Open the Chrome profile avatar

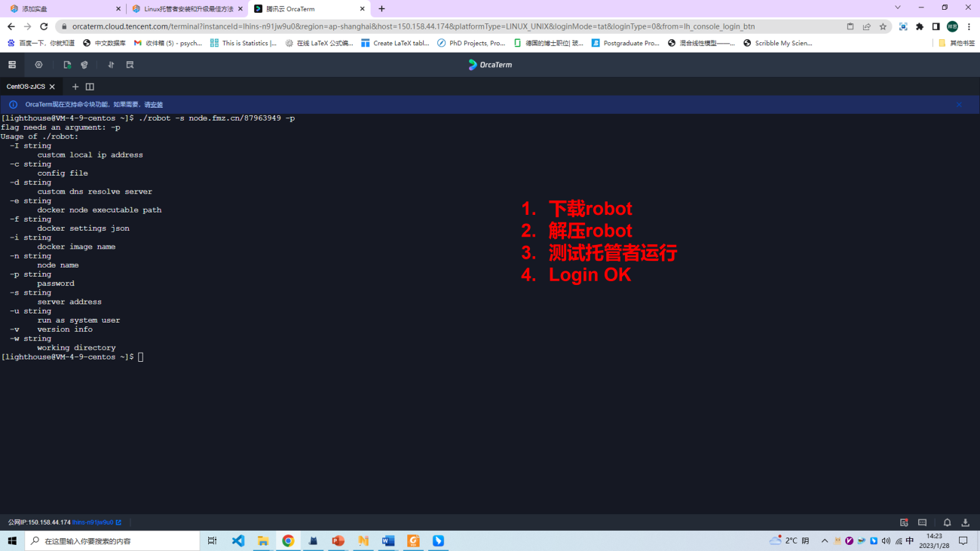point(952,26)
